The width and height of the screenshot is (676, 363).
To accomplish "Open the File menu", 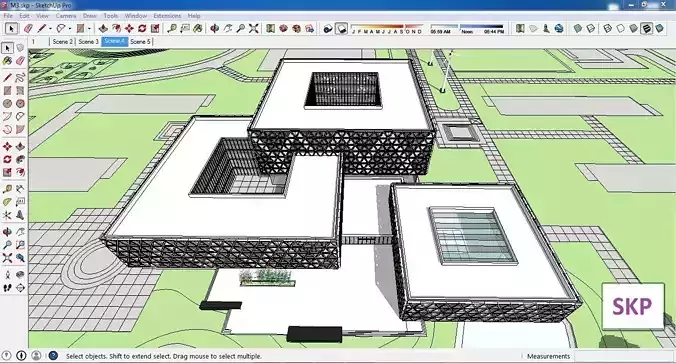I will [x=8, y=16].
